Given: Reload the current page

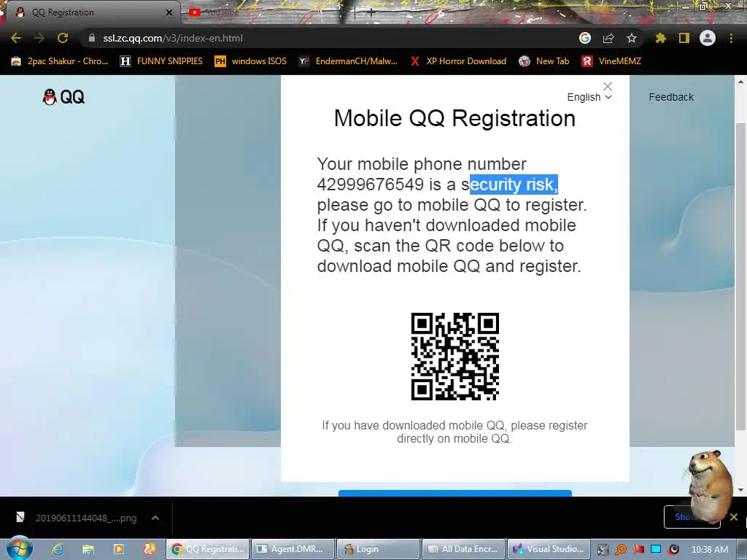Looking at the screenshot, I should [x=63, y=38].
